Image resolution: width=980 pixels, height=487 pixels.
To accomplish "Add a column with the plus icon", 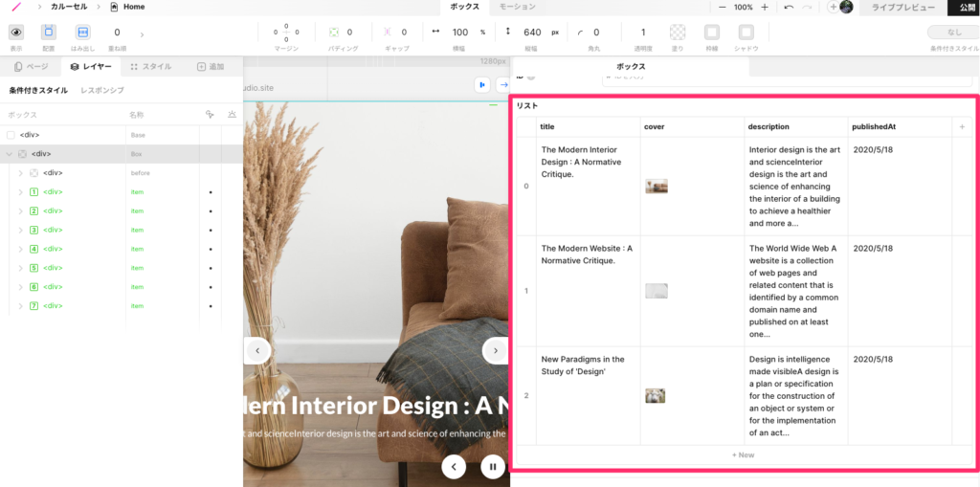I will coord(962,126).
